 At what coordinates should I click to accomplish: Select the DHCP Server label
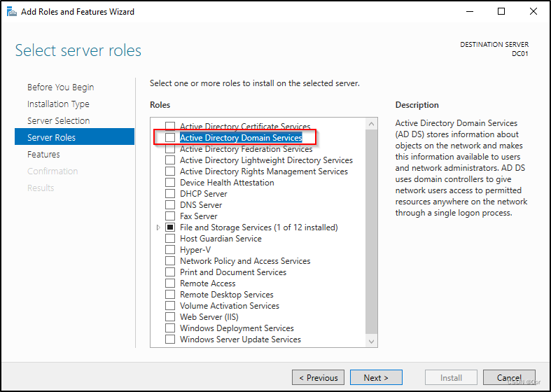204,194
